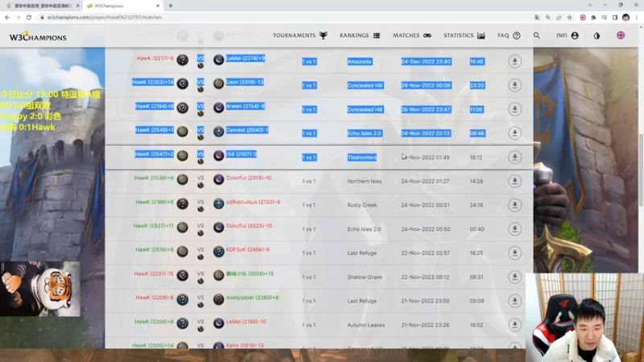Viewport: 644px width, 362px height.
Task: Go back to previous page
Action: coord(7,17)
